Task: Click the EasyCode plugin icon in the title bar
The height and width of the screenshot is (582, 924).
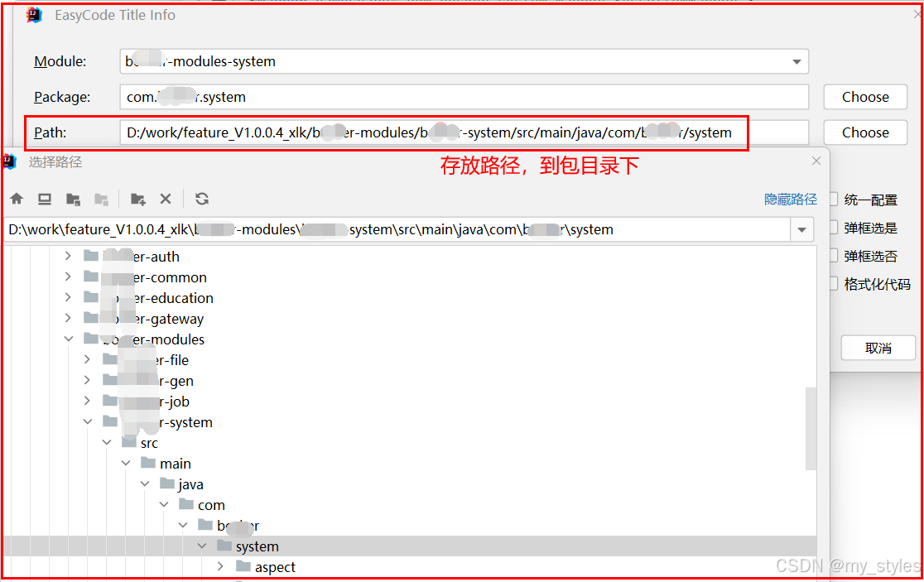Action: click(34, 14)
